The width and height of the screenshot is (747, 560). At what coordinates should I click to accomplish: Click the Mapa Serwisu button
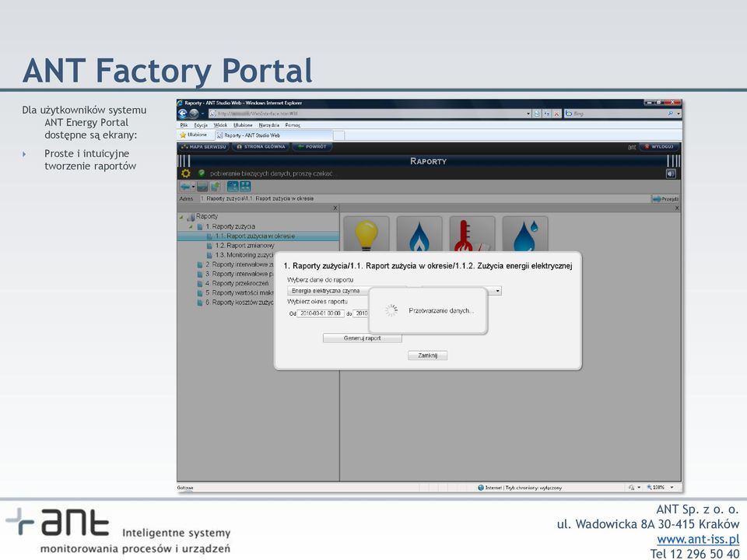pyautogui.click(x=203, y=147)
